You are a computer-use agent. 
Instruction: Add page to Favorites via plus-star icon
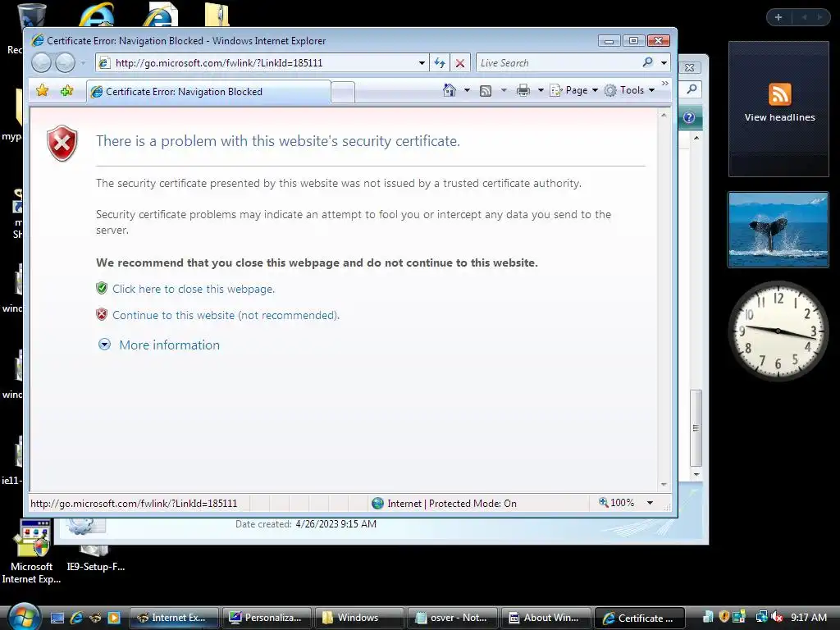point(67,90)
